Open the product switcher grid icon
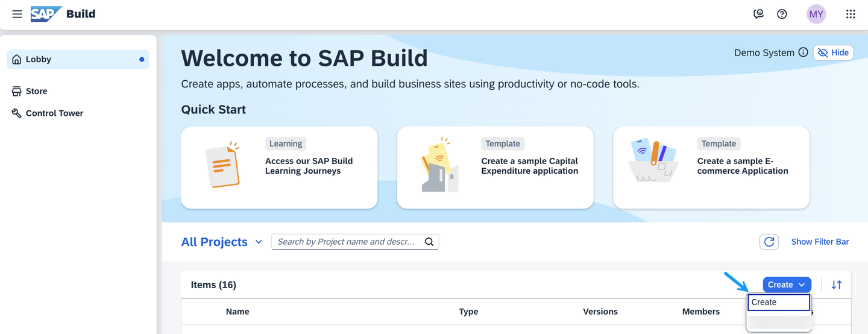The height and width of the screenshot is (334, 868). point(851,14)
